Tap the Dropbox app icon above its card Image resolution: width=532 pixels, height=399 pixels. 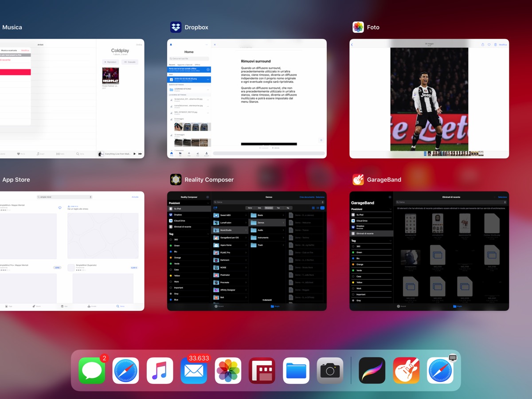point(176,27)
